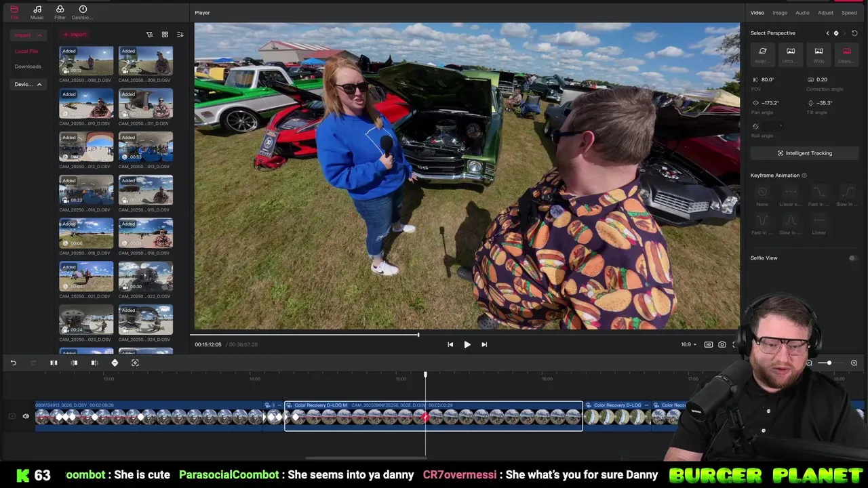Undo the last edit
Viewport: 868px width, 488px height.
click(x=13, y=363)
